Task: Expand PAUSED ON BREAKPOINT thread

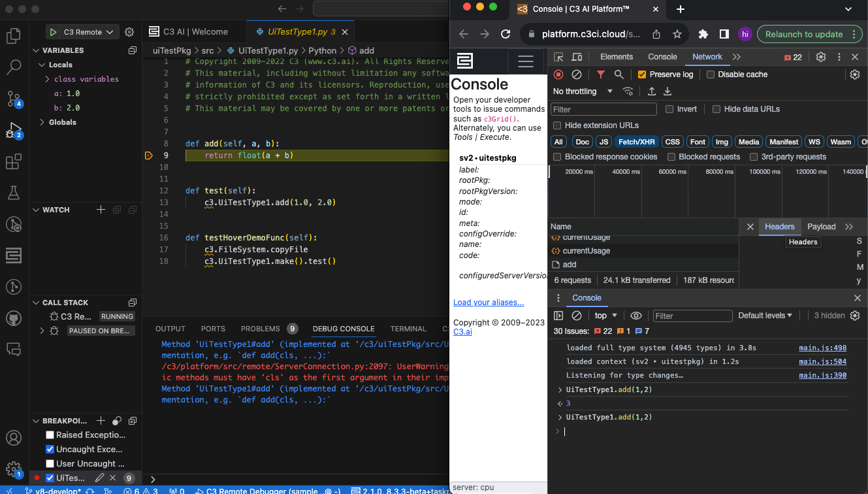Action: click(x=43, y=331)
